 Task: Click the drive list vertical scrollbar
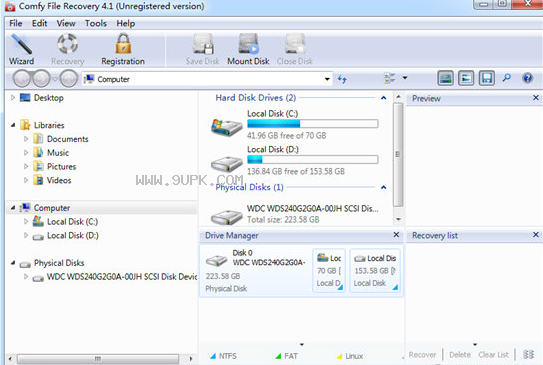pos(398,154)
